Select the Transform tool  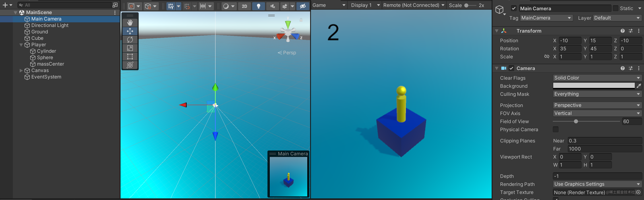[130, 65]
